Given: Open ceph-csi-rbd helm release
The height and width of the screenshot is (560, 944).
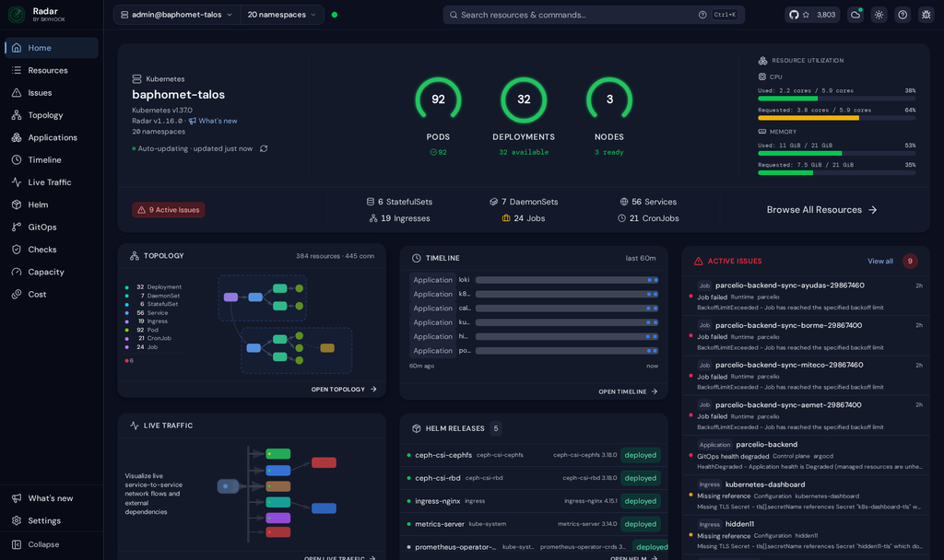Looking at the screenshot, I should click(534, 478).
